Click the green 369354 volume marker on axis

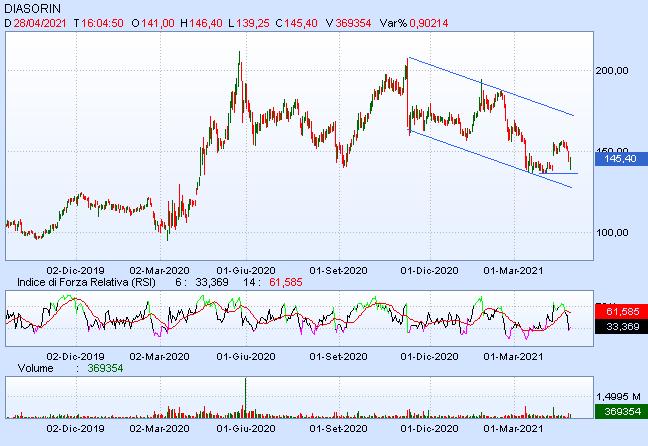(x=621, y=412)
